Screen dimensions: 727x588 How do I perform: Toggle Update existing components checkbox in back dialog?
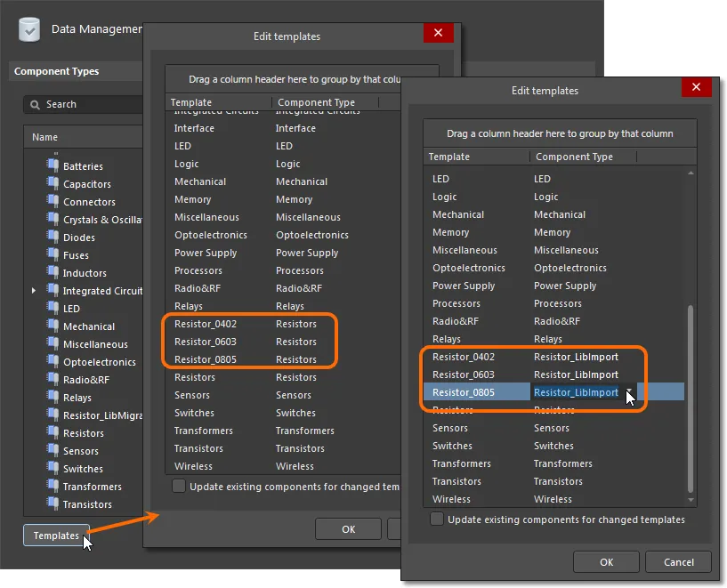pyautogui.click(x=179, y=486)
